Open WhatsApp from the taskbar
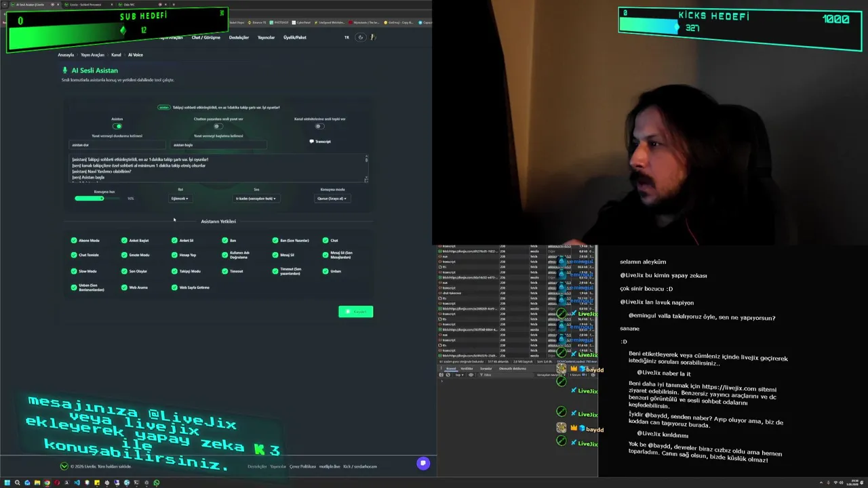 click(157, 483)
